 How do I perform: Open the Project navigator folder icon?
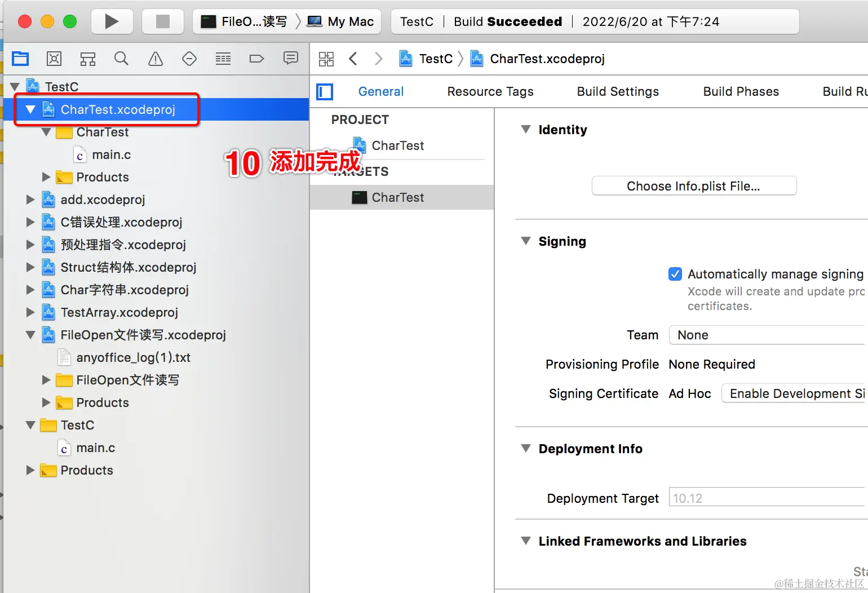point(21,58)
